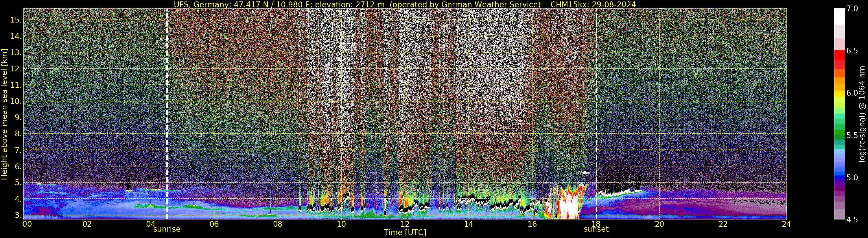Click the time axis tick '16'
The height and width of the screenshot is (238, 868).
point(532,224)
